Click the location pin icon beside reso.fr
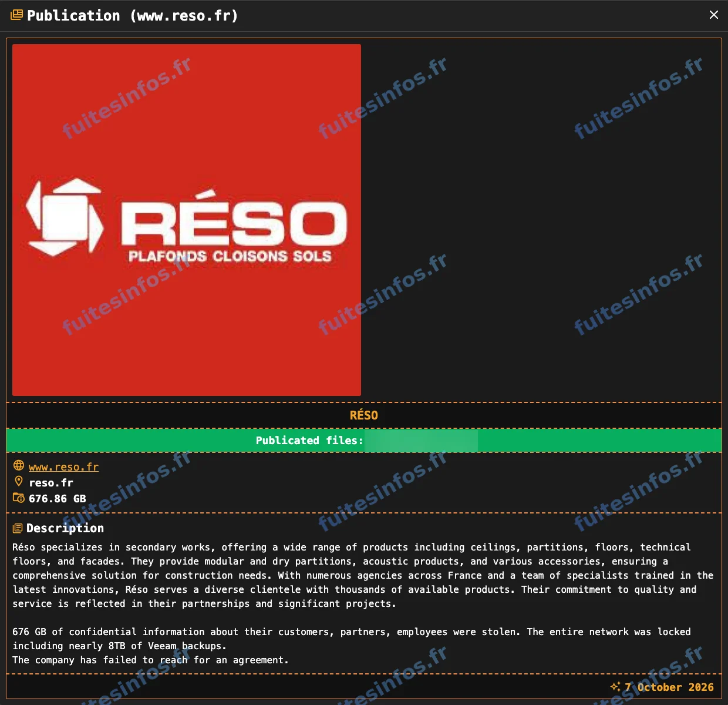Screen dimensions: 728x705 pos(19,482)
